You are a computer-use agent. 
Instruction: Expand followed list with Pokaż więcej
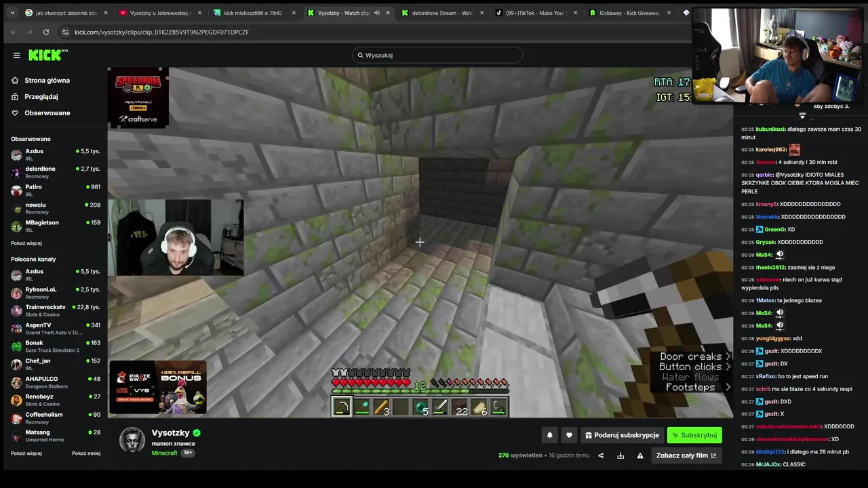tap(26, 243)
